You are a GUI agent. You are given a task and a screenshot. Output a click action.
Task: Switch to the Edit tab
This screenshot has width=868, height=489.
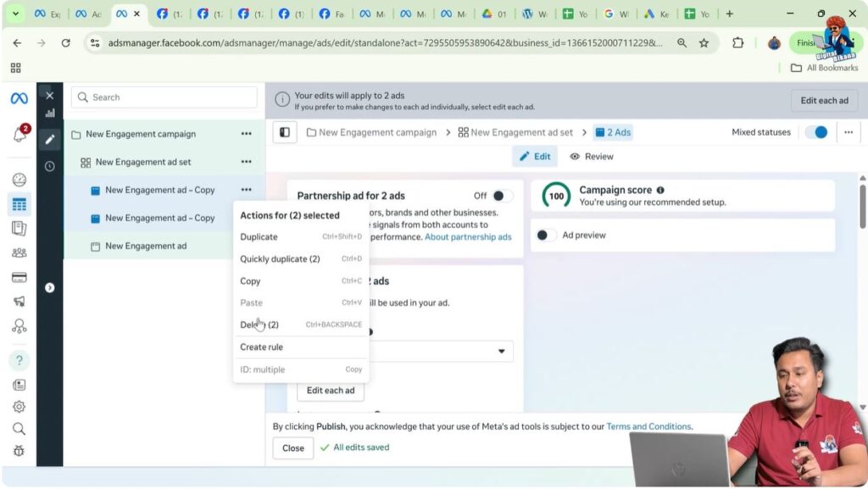(x=535, y=157)
